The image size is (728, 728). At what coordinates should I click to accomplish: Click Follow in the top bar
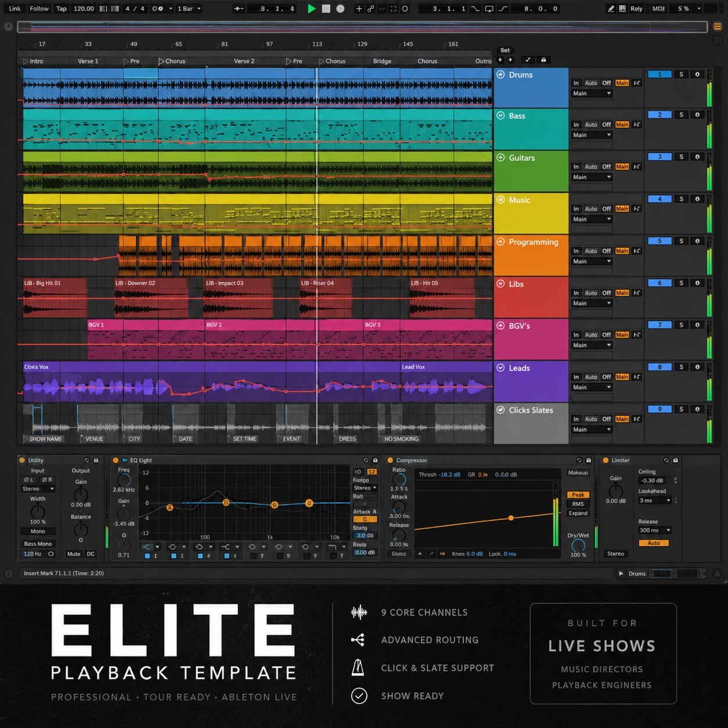coord(39,9)
